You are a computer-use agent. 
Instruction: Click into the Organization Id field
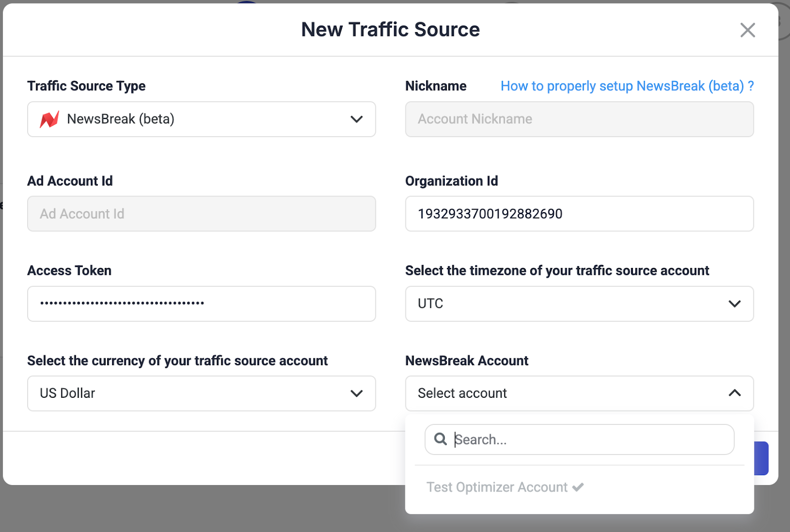pyautogui.click(x=579, y=214)
